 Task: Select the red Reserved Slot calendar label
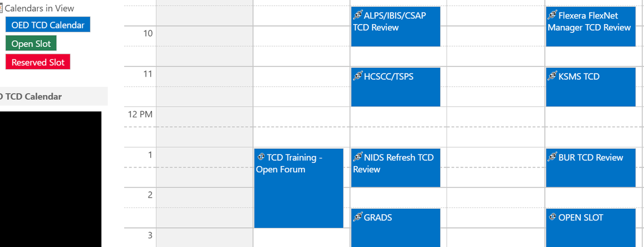pyautogui.click(x=38, y=62)
